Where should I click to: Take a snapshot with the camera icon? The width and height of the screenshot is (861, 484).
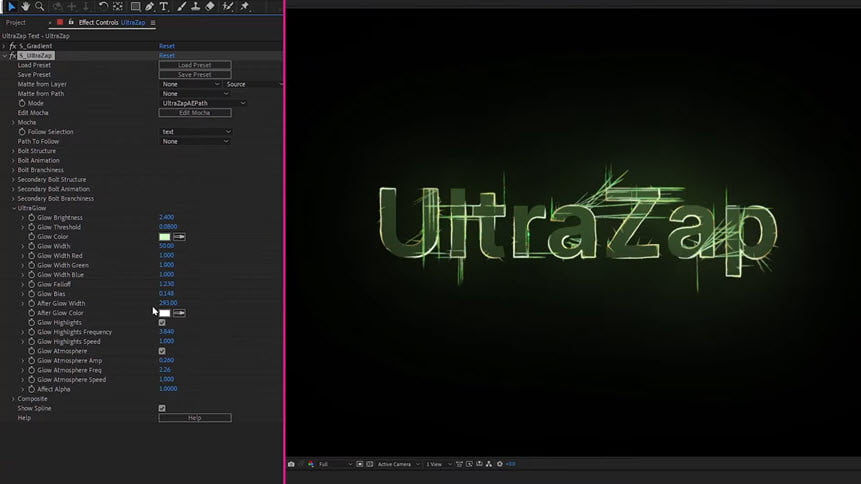[291, 464]
